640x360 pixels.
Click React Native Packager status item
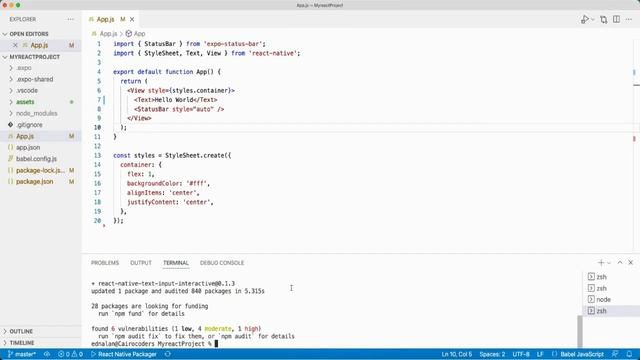(x=124, y=354)
